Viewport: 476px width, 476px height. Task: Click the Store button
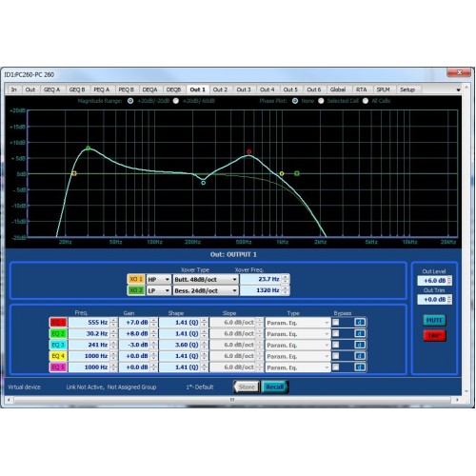pos(247,387)
